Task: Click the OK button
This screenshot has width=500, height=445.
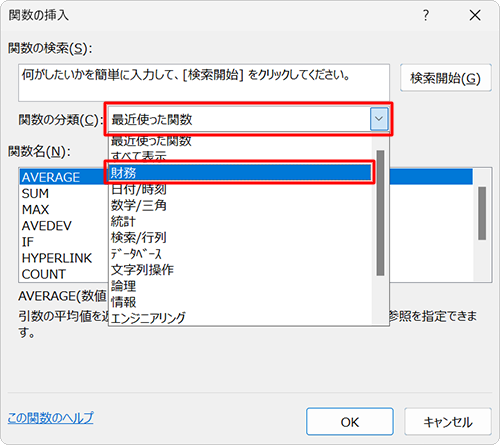Action: (350, 422)
